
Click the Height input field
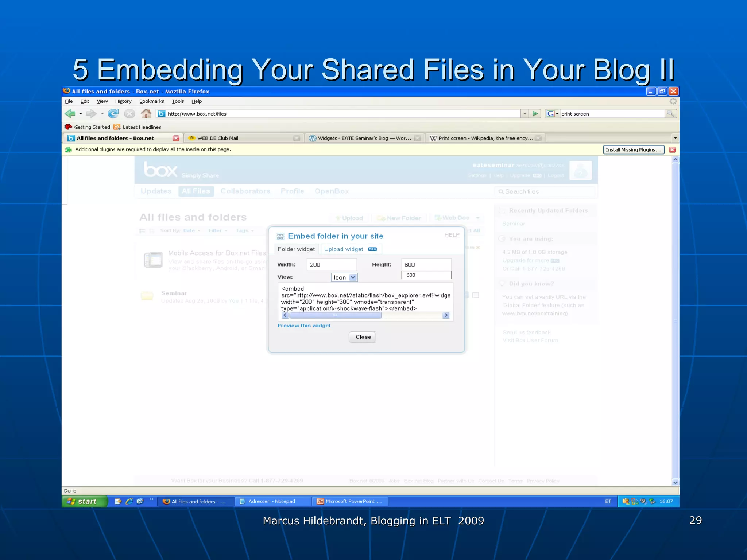coord(426,265)
